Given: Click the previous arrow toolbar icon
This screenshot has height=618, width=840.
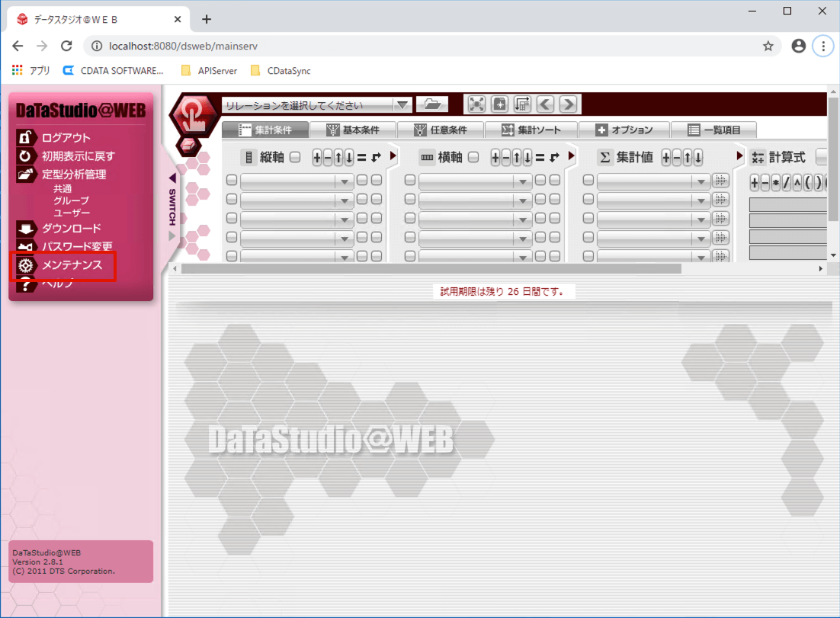Looking at the screenshot, I should (545, 104).
